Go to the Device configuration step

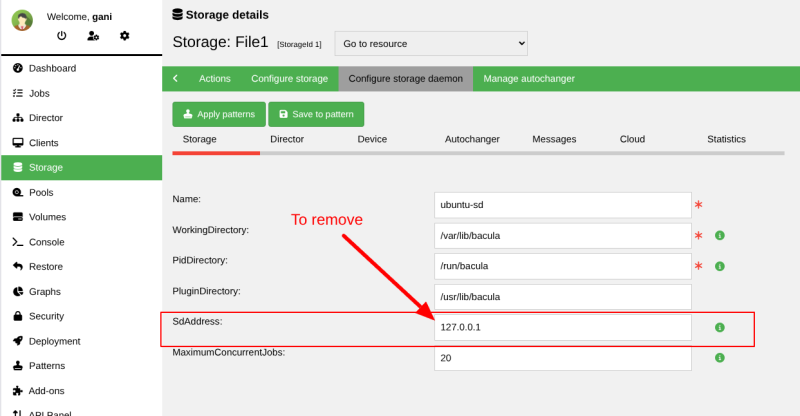(372, 139)
